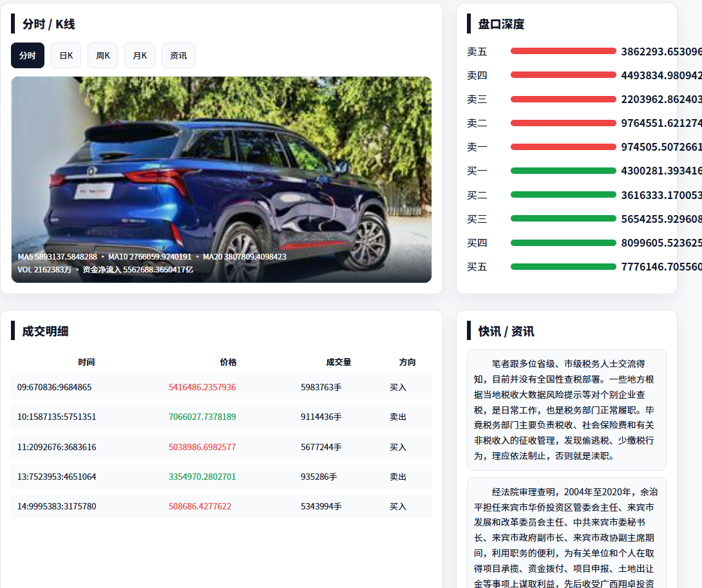Select the 卖三 order book row label

[x=477, y=99]
